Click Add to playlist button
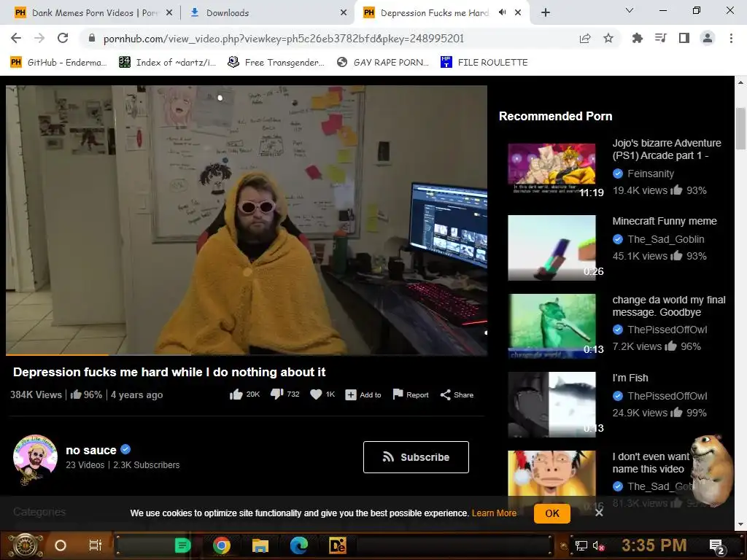This screenshot has height=560, width=747. tap(363, 394)
